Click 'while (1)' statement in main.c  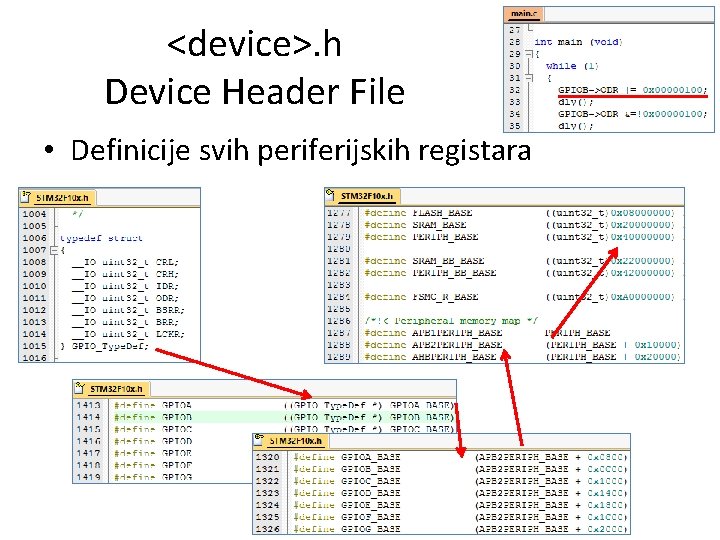(x=572, y=66)
